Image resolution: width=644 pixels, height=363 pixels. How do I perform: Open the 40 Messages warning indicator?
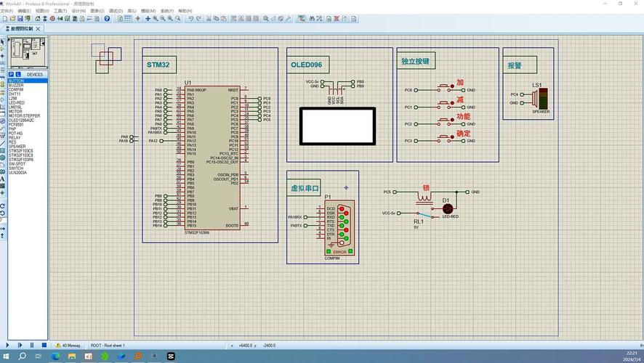pyautogui.click(x=68, y=346)
